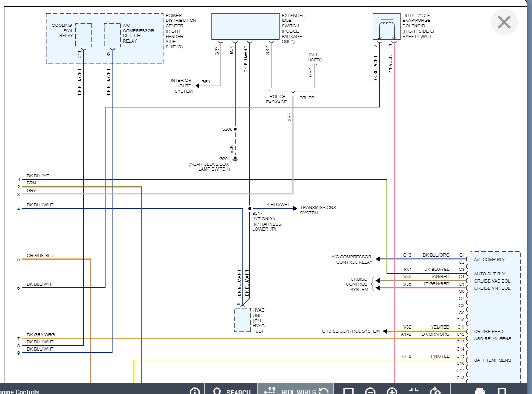
Task: Select the HVAC Unit component box
Action: [x=242, y=320]
